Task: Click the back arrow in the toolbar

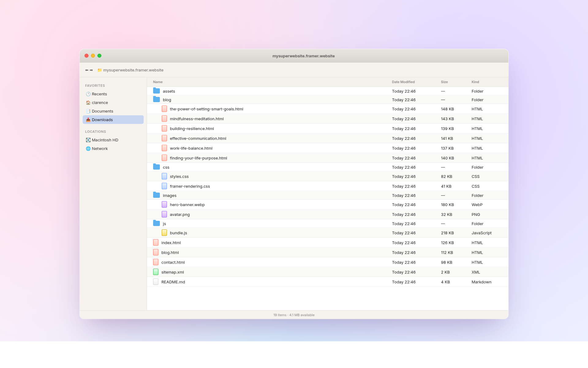Action: [87, 70]
